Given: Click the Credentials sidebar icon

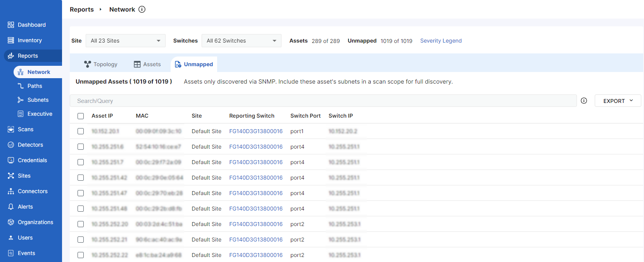Looking at the screenshot, I should coord(11,160).
